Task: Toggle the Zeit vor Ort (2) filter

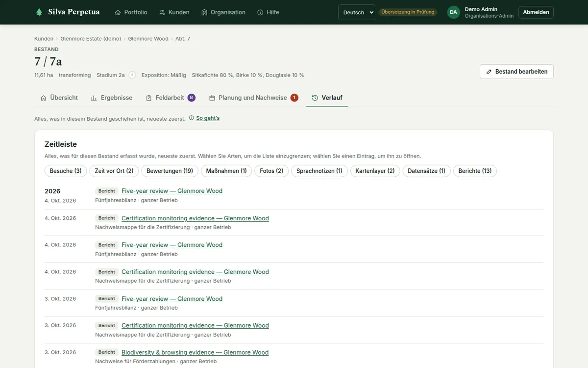Action: pyautogui.click(x=114, y=171)
